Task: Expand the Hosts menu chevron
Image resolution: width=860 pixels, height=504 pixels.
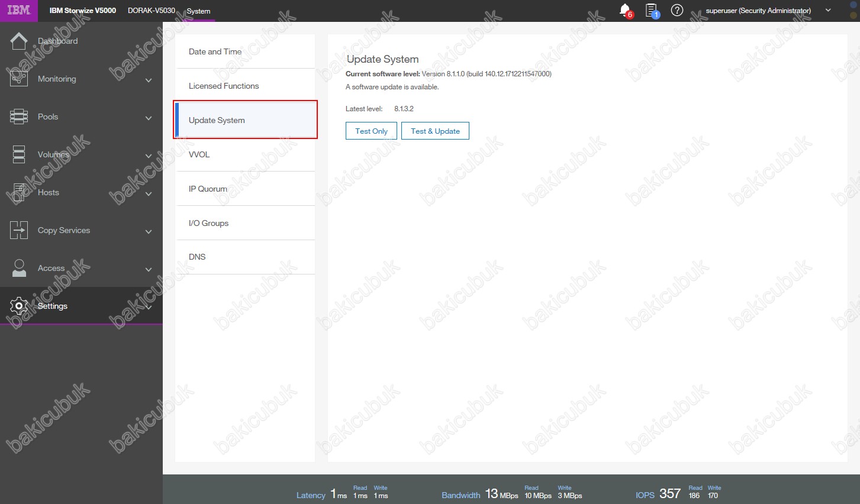Action: pos(149,193)
